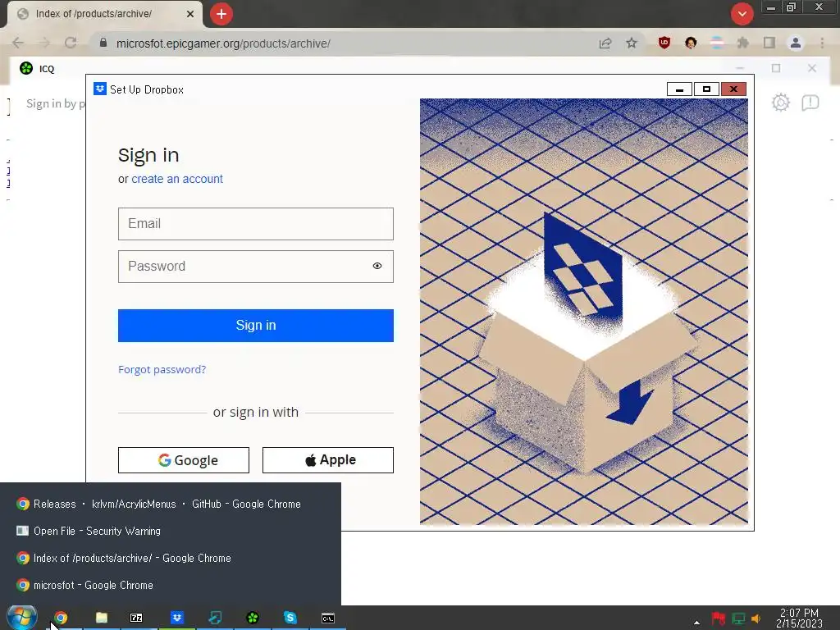Open 7-Zip from taskbar

[x=136, y=618]
